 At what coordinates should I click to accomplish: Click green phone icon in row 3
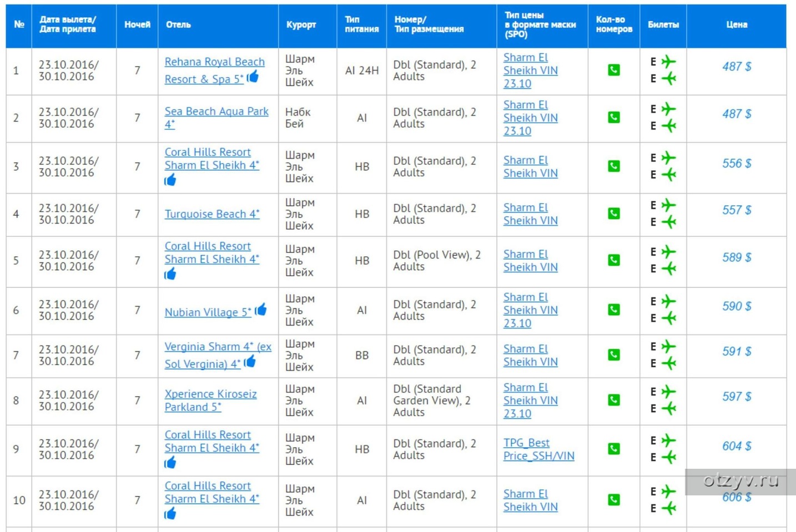pyautogui.click(x=613, y=166)
